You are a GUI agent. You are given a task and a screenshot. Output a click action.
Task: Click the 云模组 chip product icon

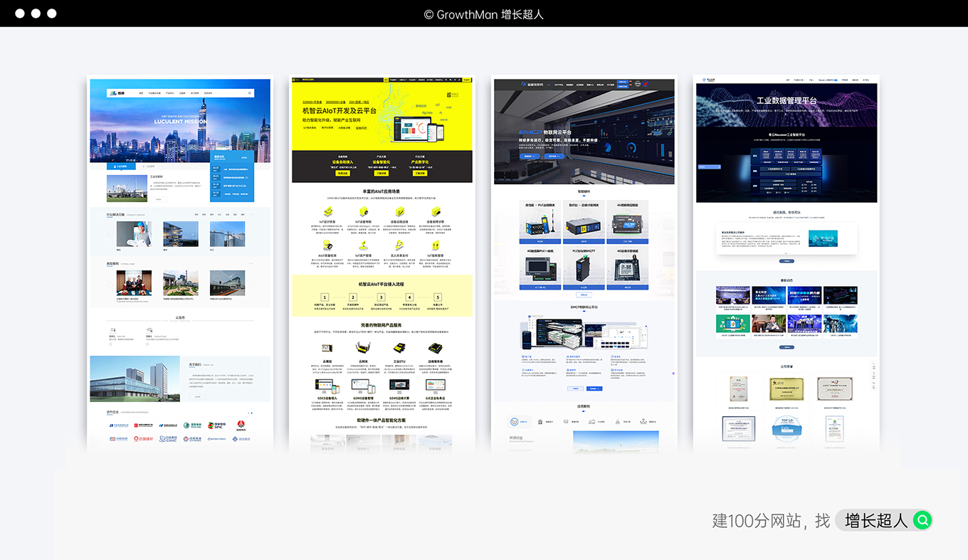pos(328,347)
